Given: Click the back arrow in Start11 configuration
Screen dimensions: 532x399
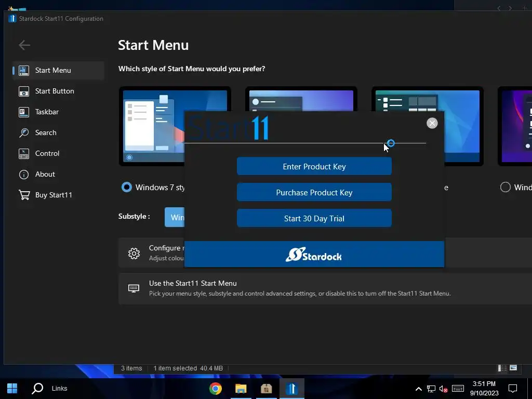Looking at the screenshot, I should pos(24,45).
